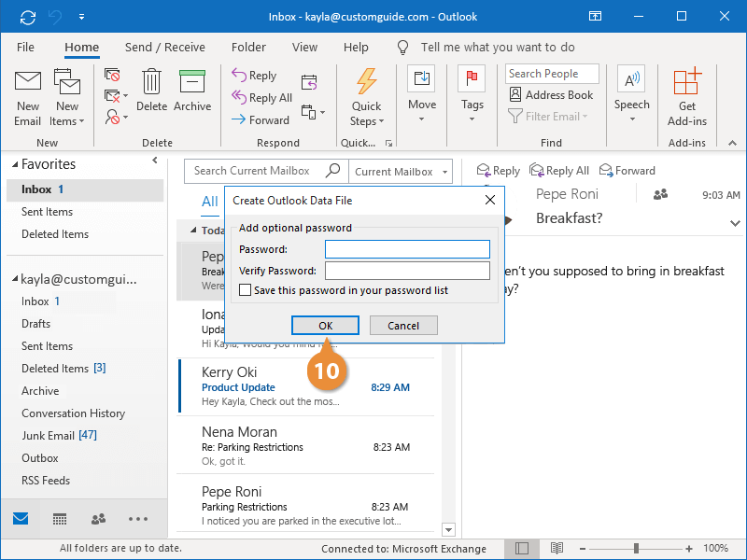
Task: Click Forward in the reading pane
Action: (627, 171)
